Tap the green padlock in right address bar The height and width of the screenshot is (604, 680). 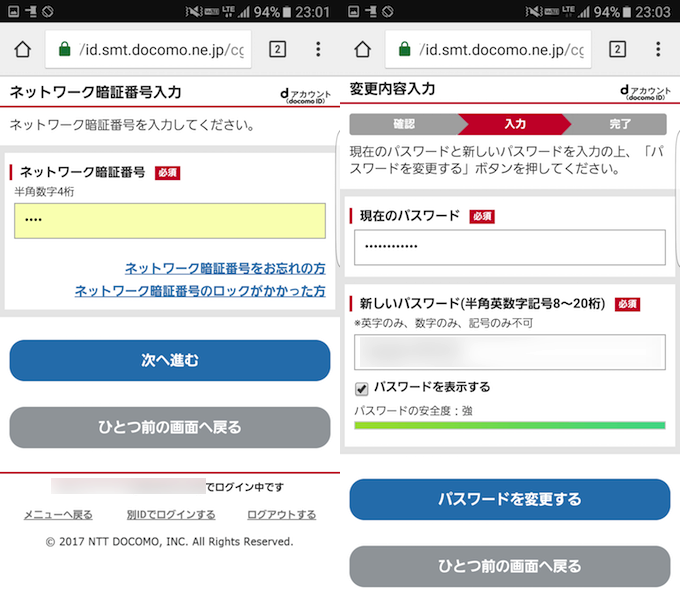pyautogui.click(x=405, y=50)
